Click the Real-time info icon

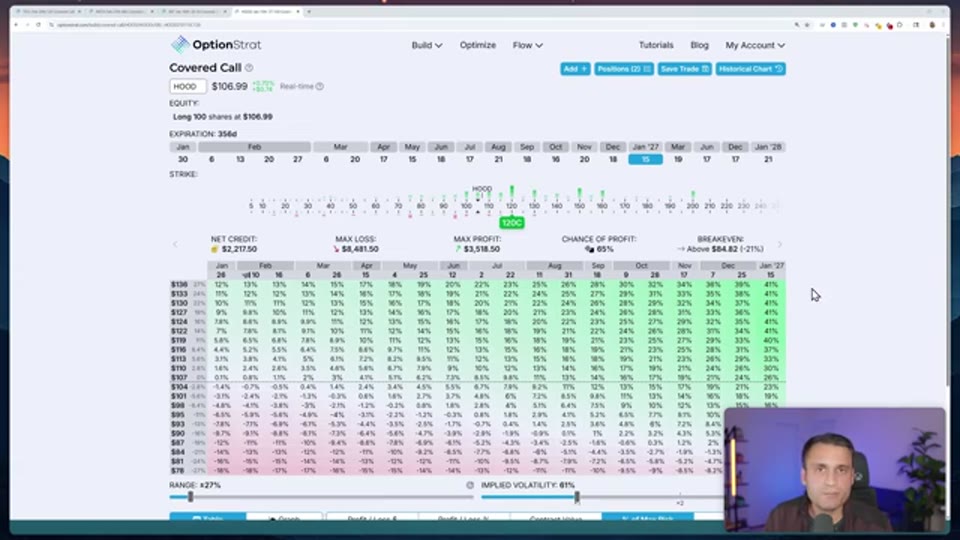320,86
